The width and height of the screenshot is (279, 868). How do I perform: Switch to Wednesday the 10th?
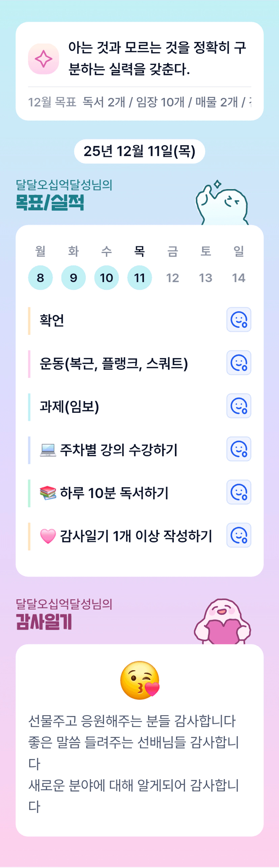pos(107,278)
